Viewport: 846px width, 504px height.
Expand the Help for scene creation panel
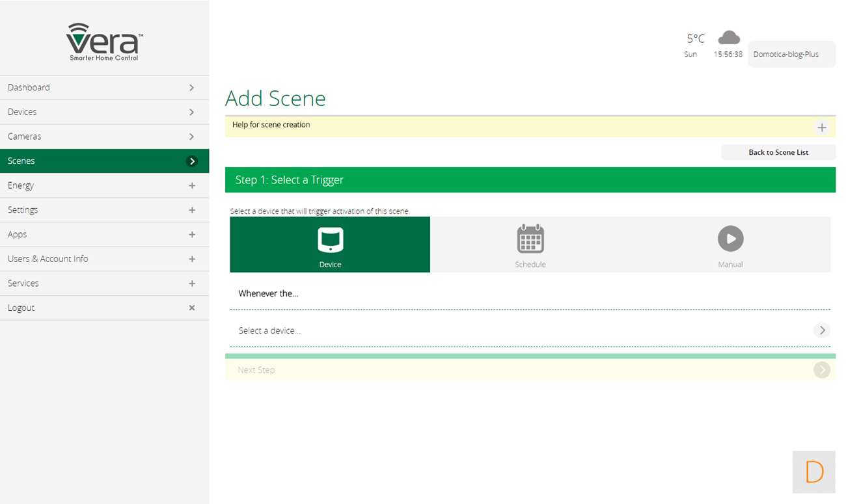coord(821,127)
